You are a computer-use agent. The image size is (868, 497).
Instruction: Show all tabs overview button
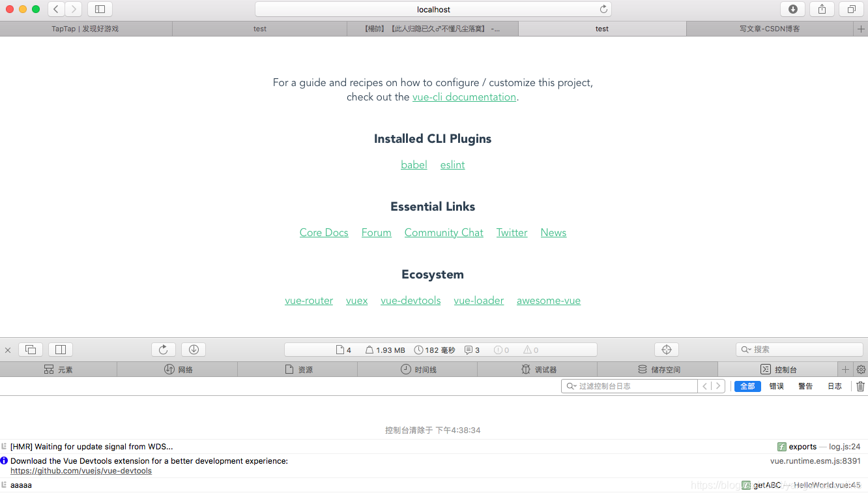[851, 9]
